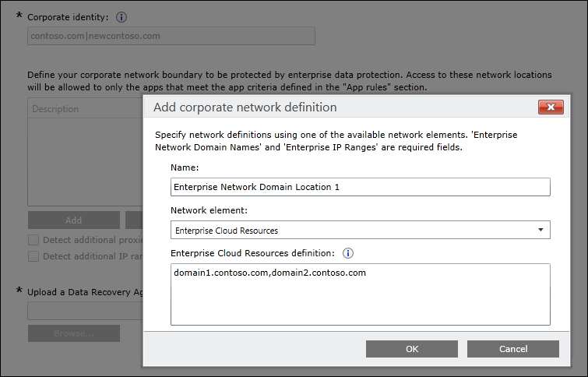
Task: Click the Name field with Enterprise Network Domain Location 1
Action: [360, 187]
